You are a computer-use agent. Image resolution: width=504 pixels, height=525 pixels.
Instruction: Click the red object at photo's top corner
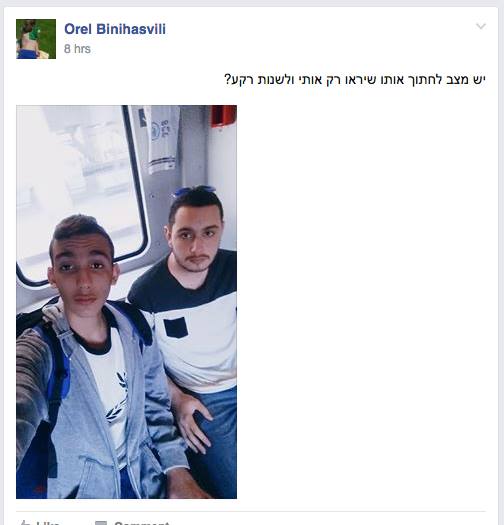pos(223,116)
